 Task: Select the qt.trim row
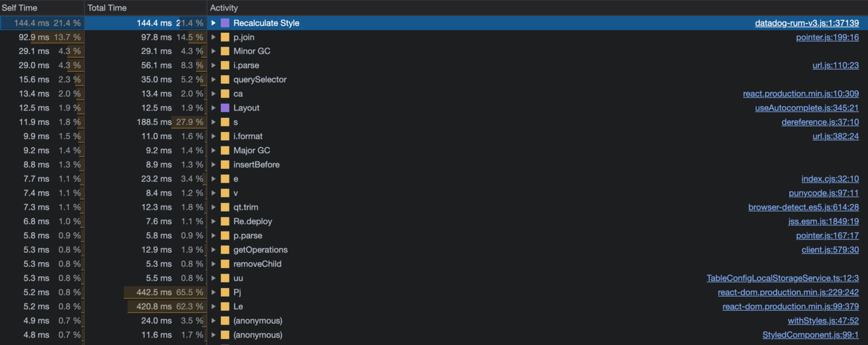click(x=434, y=207)
